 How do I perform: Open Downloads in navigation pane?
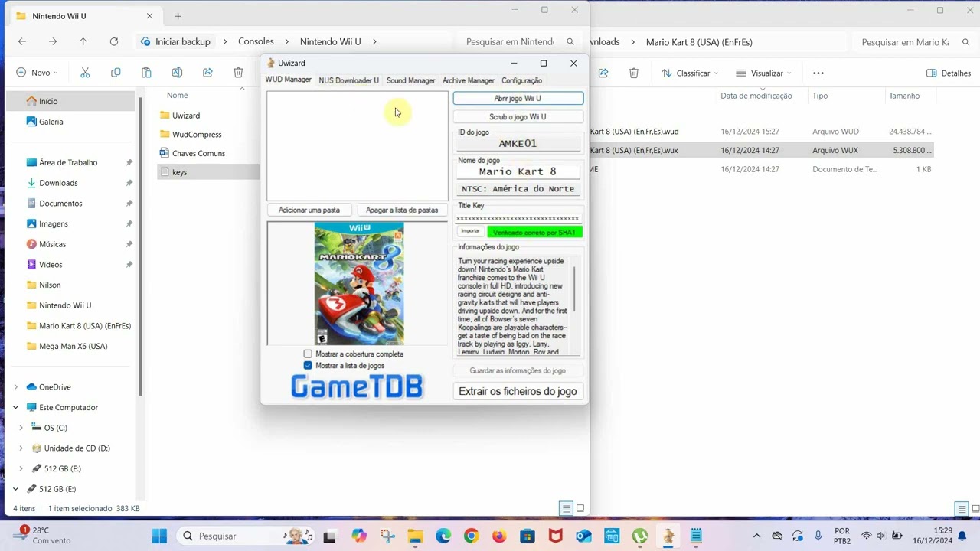[x=58, y=183]
